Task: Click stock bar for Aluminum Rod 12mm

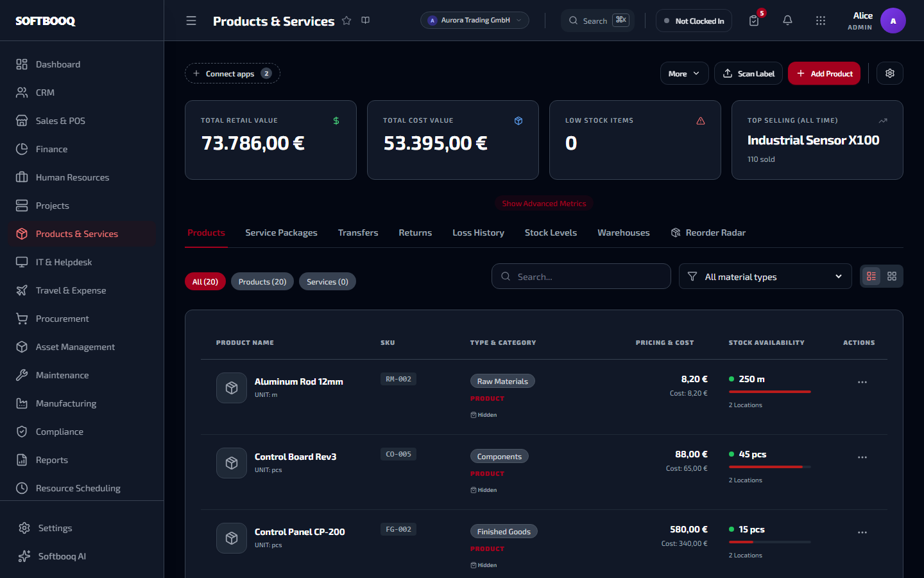Action: [770, 392]
